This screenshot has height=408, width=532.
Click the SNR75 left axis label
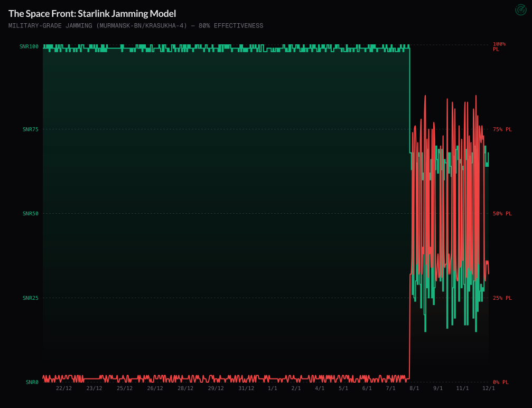tap(31, 129)
